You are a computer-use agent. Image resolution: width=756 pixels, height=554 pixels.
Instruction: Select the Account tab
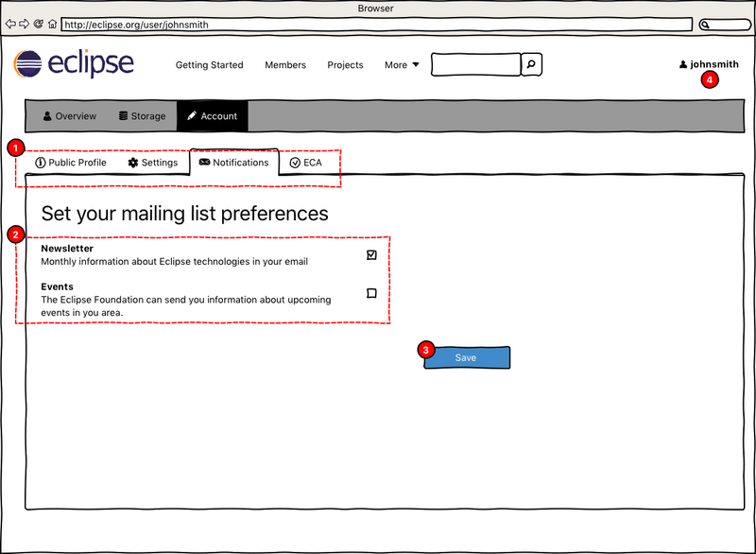tap(213, 115)
